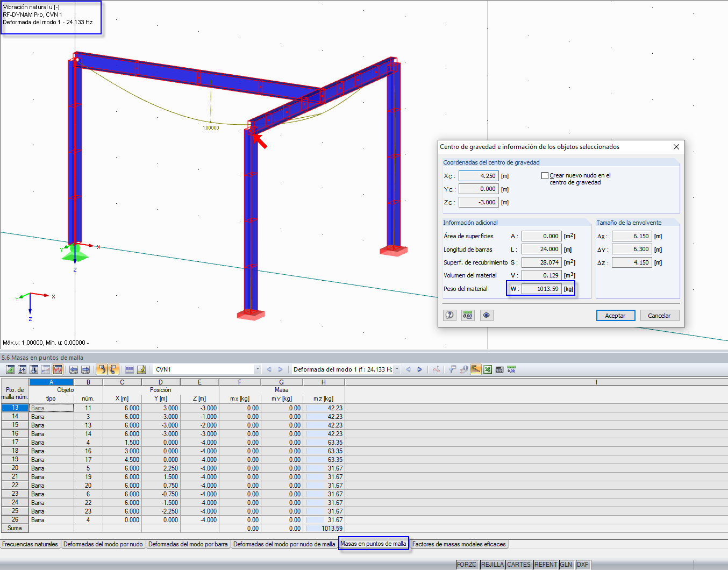Click the Δx envelope size field 6.150
Screen dimensions: 728x570
[632, 236]
